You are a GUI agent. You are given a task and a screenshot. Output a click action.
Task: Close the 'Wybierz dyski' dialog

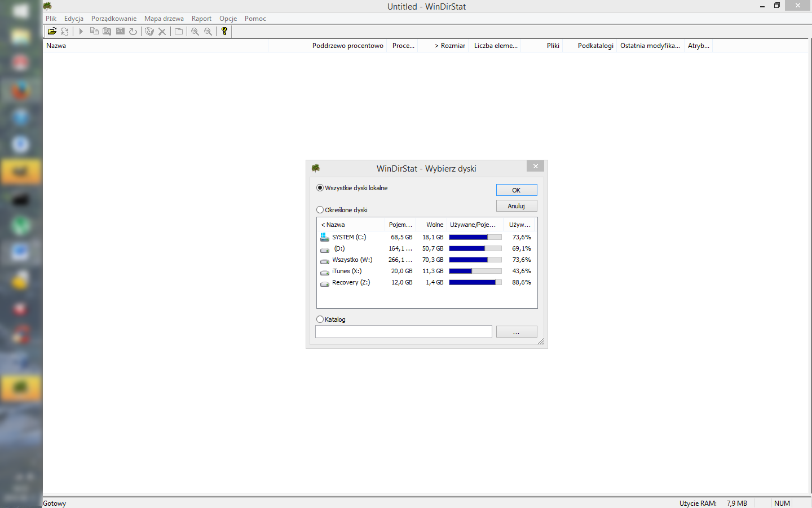click(536, 166)
